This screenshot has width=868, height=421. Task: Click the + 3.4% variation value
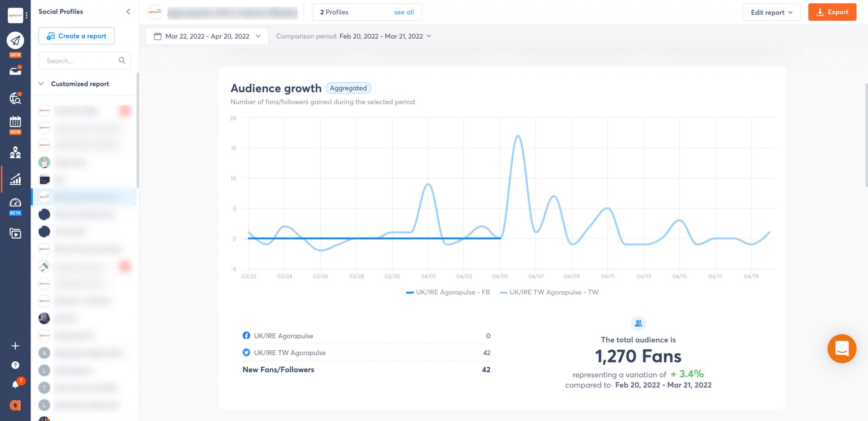click(x=687, y=374)
